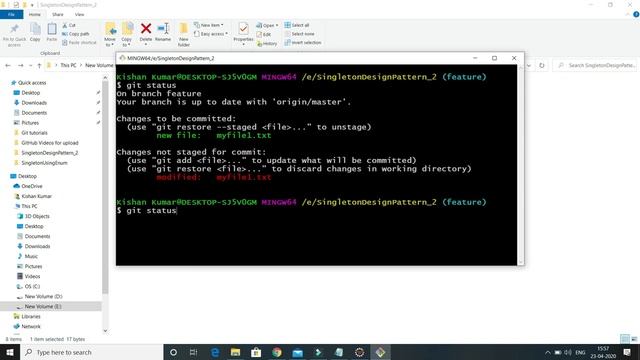
Task: Select Cut in the Clipboard group
Action: [x=69, y=25]
